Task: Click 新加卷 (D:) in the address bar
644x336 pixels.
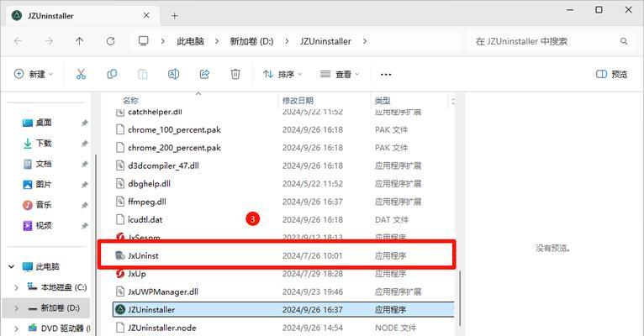Action: click(x=251, y=41)
